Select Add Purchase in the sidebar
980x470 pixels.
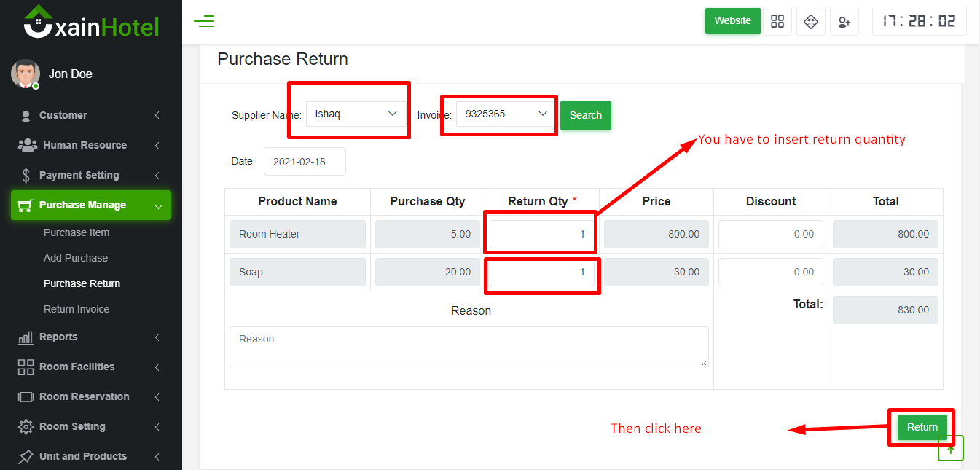[x=76, y=258]
